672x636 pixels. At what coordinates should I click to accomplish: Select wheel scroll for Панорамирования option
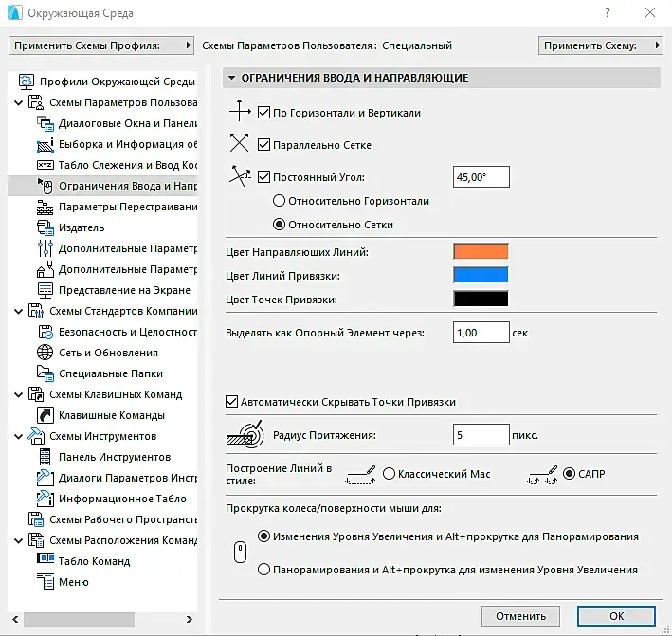pyautogui.click(x=263, y=570)
